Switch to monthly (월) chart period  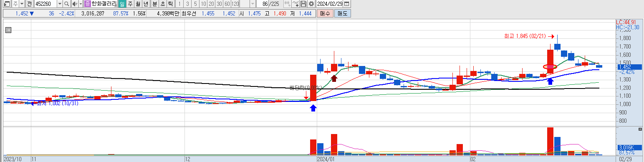tap(138, 4)
